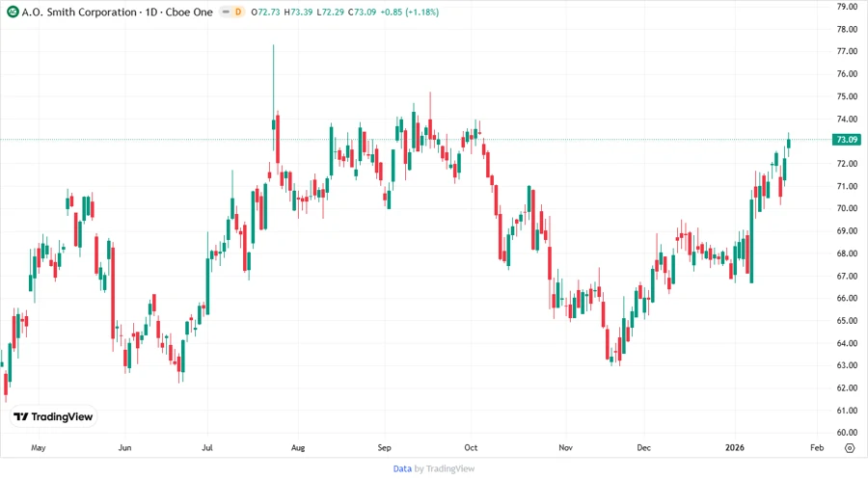Click the 79.00 level on price scale
This screenshot has width=868, height=480.
pos(847,7)
